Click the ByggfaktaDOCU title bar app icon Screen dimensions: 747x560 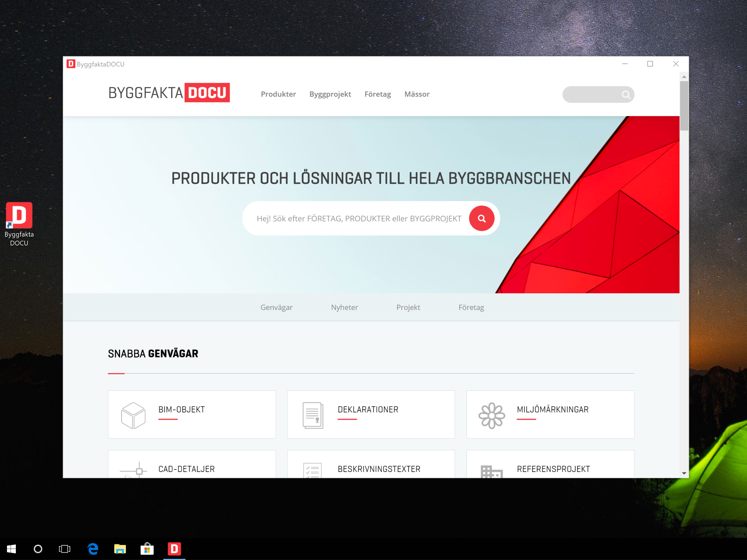(x=71, y=64)
